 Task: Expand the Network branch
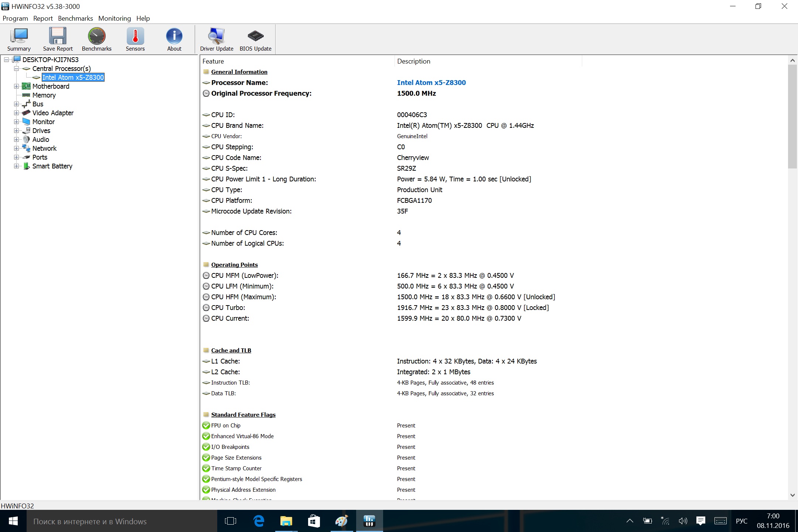(16, 148)
